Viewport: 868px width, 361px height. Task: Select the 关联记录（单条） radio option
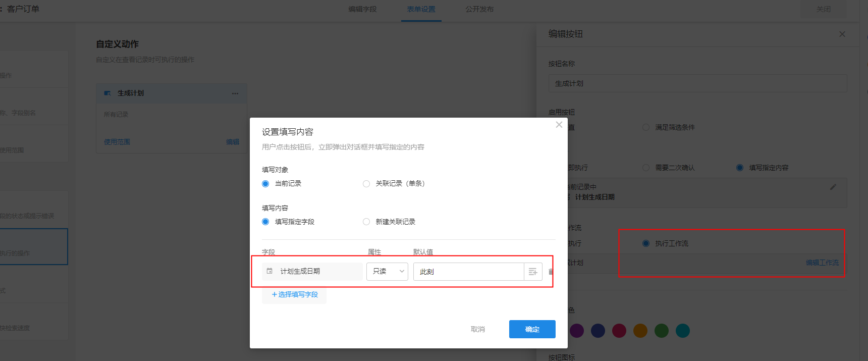pyautogui.click(x=366, y=184)
